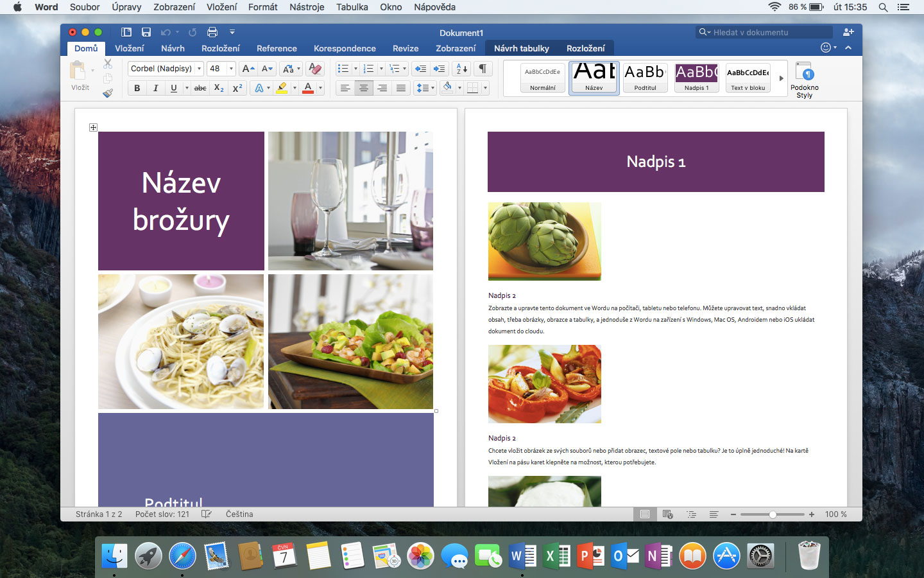Click the red font color A button
This screenshot has width=924, height=578.
(x=308, y=88)
